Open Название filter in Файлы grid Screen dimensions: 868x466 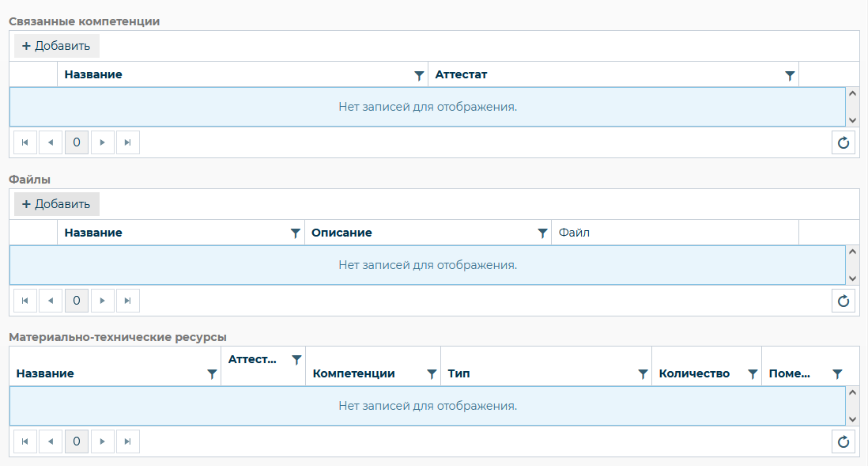295,233
